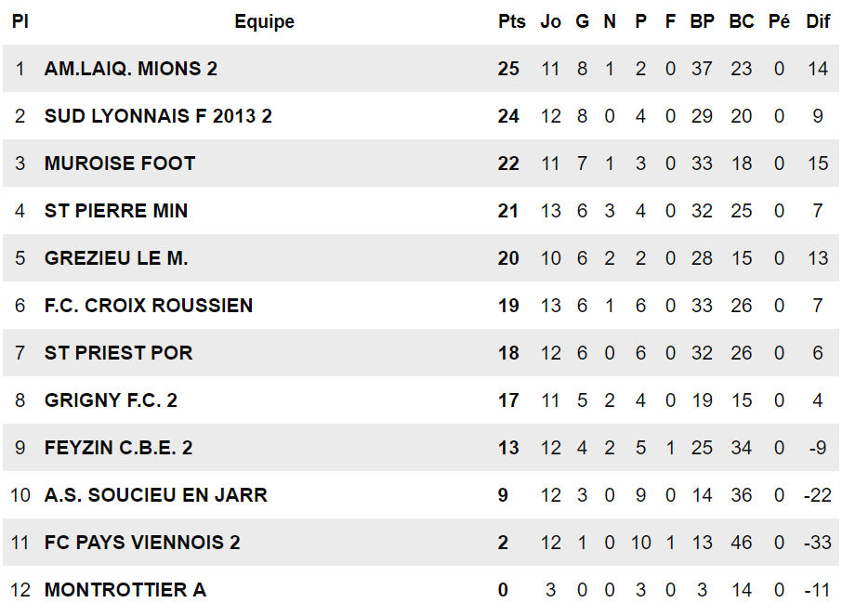Open the ST PIERRE MIN team

(x=116, y=211)
